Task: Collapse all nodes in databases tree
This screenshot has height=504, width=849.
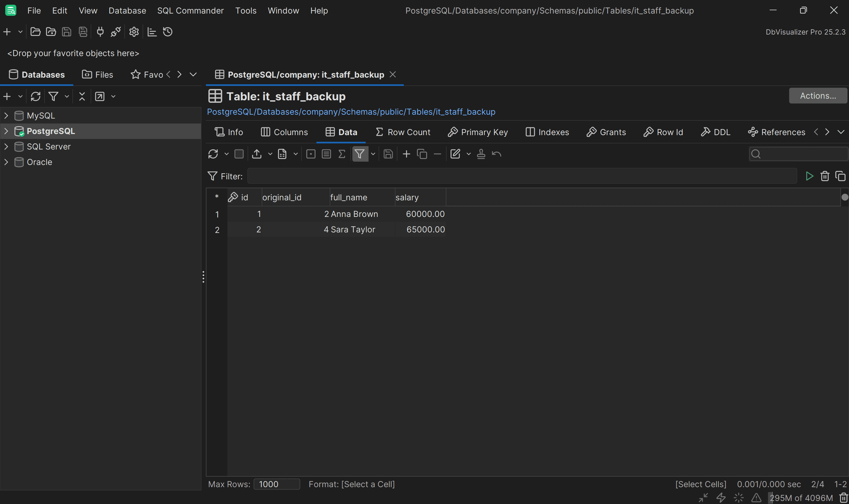Action: tap(82, 96)
